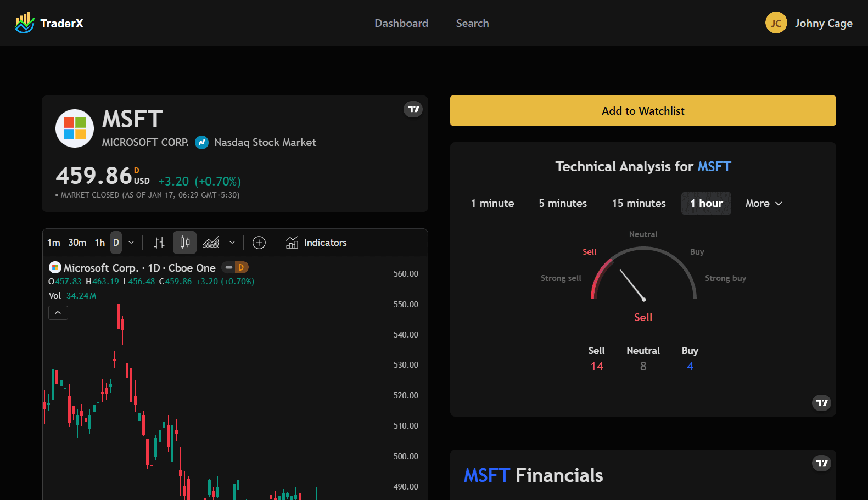Select the 1h chart interval

click(100, 243)
